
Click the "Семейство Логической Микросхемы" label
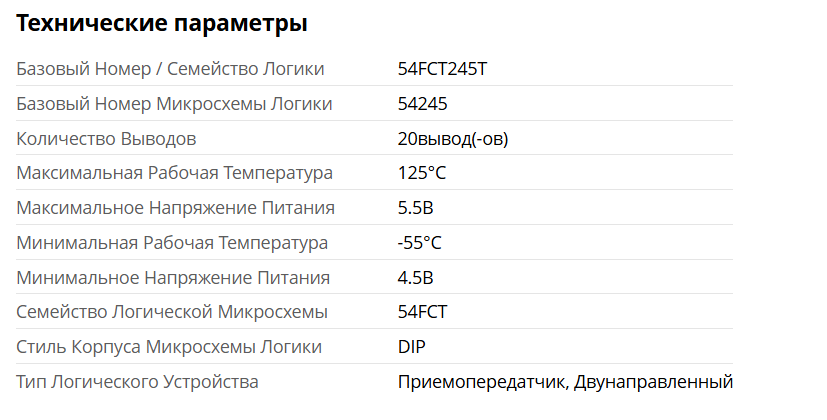point(172,312)
